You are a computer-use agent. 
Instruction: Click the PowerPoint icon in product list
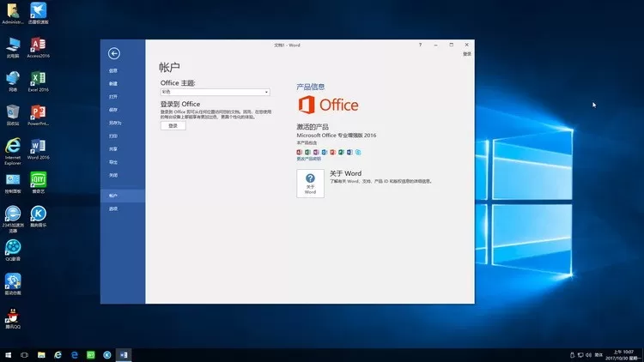click(x=332, y=153)
